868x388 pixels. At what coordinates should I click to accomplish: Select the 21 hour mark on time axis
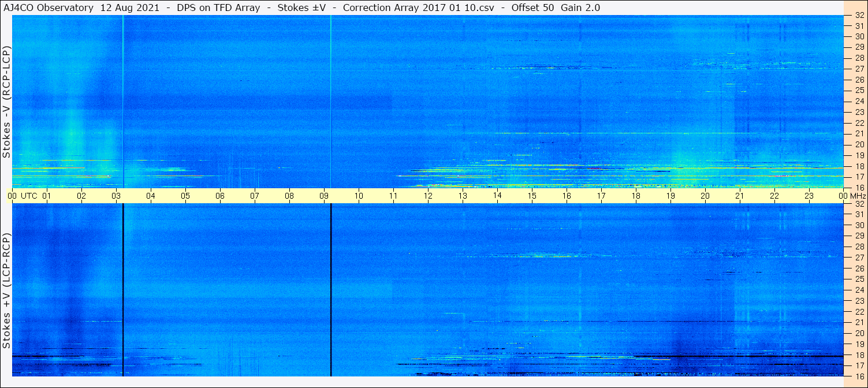(x=740, y=196)
